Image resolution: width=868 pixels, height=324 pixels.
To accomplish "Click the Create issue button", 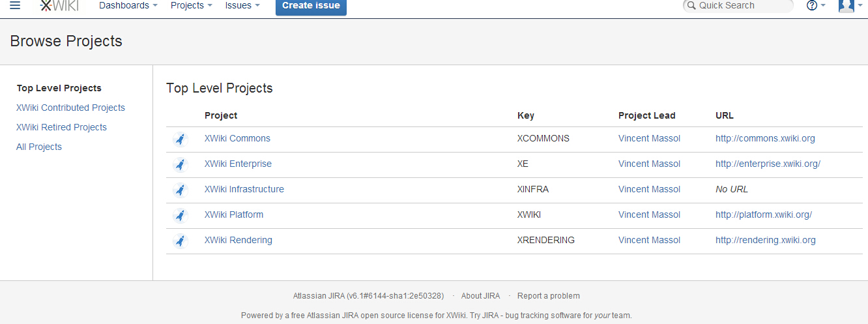I will (311, 6).
